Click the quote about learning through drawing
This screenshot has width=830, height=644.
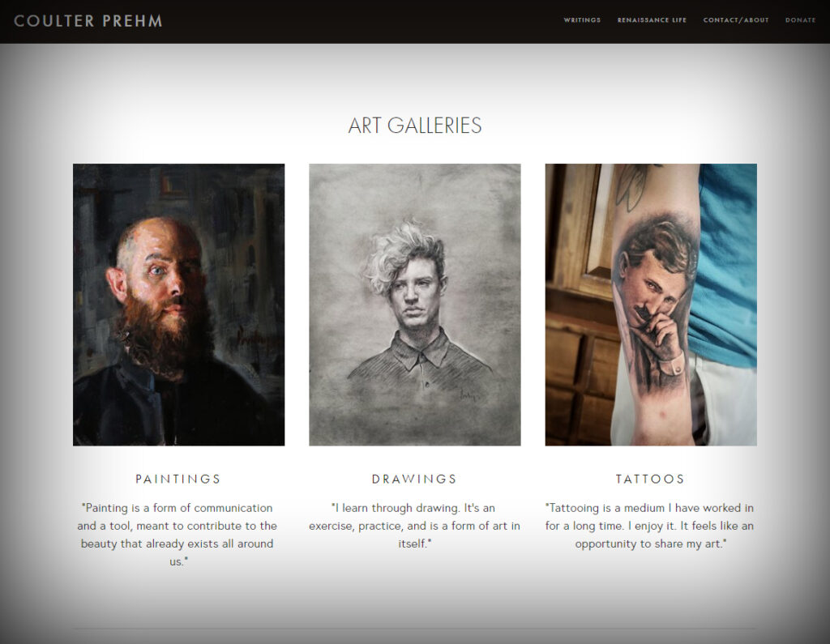tap(414, 526)
